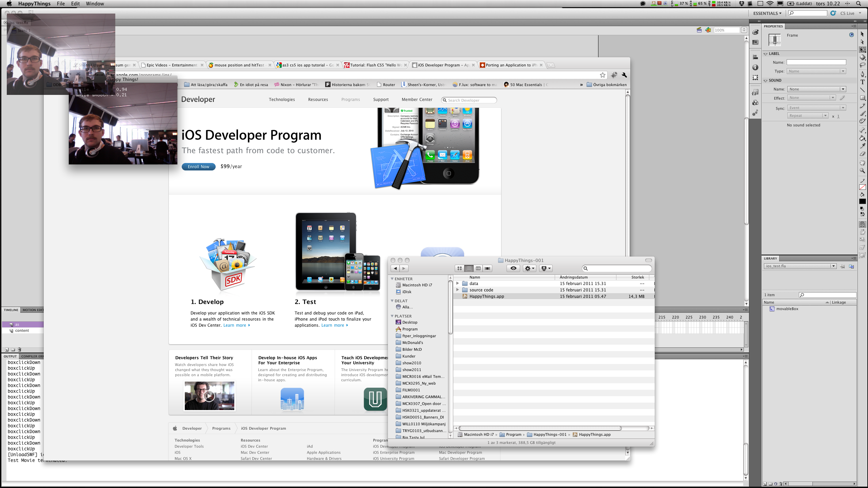
Task: Select the Eraser tool
Action: click(862, 154)
